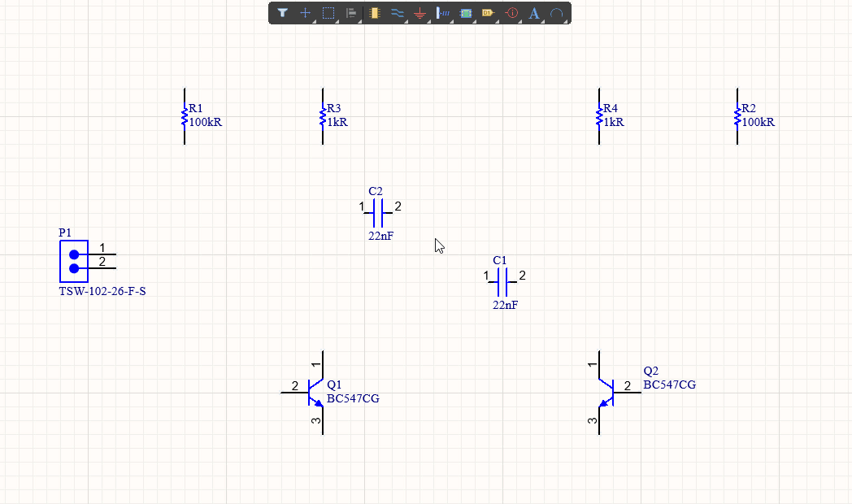Click the P1 header connector body

[x=74, y=261]
